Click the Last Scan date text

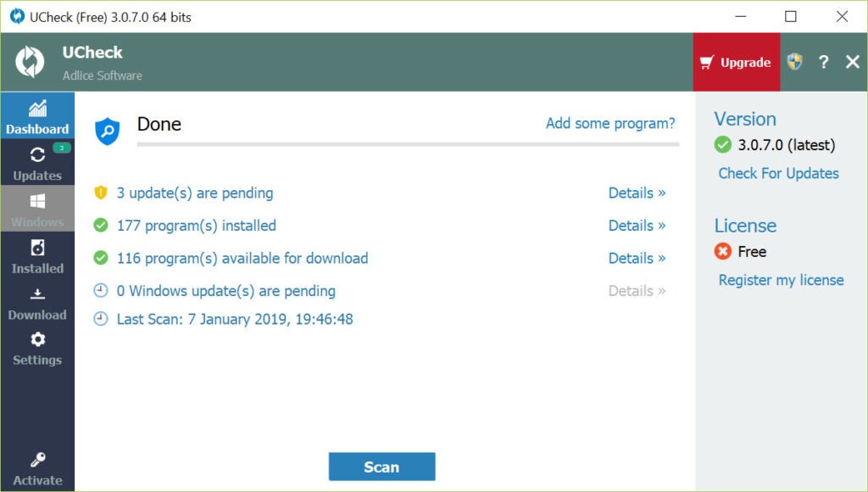click(235, 319)
